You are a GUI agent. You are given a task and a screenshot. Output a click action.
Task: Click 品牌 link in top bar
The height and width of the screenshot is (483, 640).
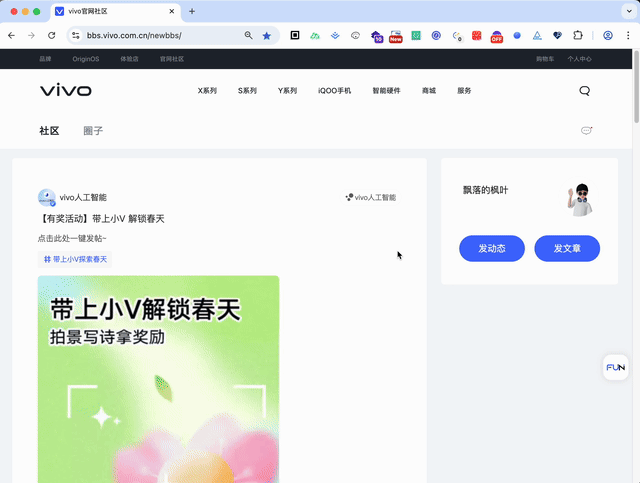[x=45, y=59]
